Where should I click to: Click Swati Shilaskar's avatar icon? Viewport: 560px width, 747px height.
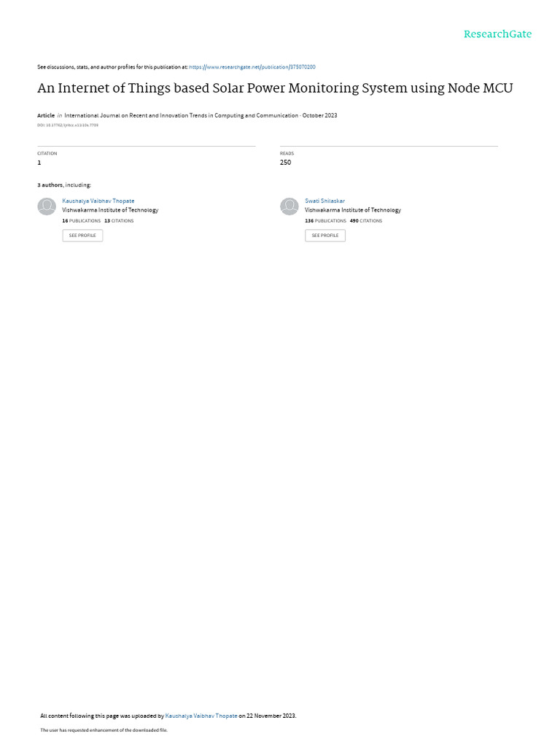289,206
